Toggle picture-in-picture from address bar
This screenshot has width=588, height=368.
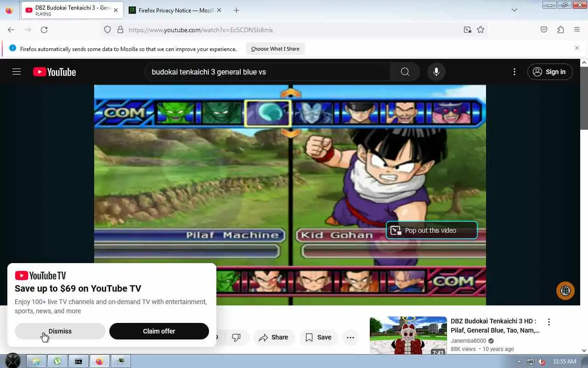[x=467, y=29]
